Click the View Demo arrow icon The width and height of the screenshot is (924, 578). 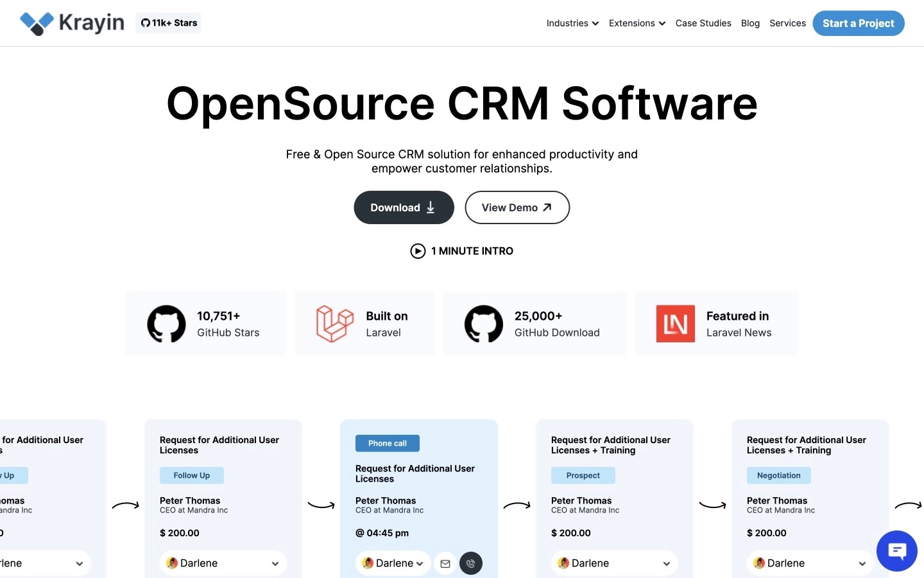point(547,207)
